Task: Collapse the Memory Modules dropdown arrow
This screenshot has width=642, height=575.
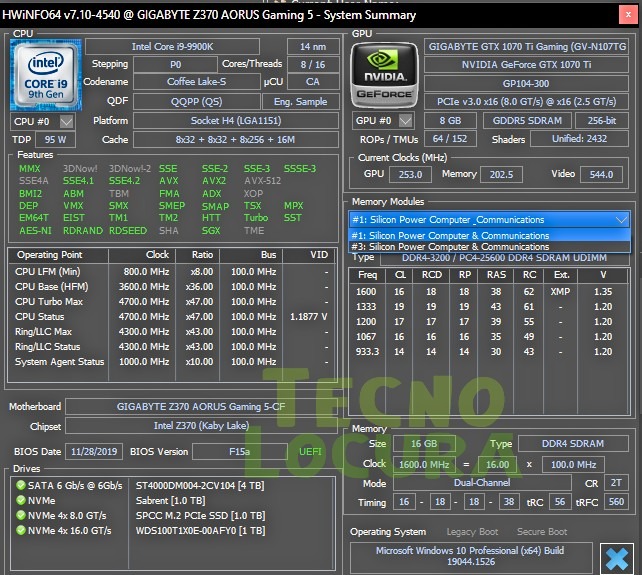Action: tap(621, 220)
